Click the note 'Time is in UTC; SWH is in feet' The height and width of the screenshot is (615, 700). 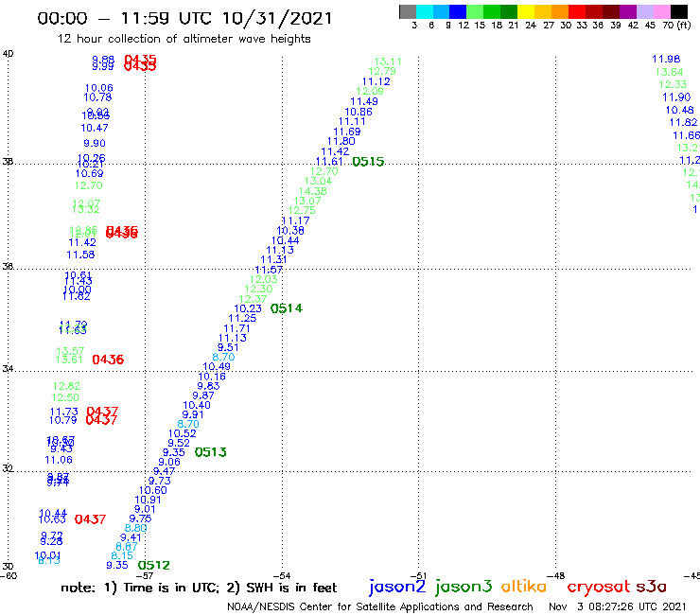199,588
